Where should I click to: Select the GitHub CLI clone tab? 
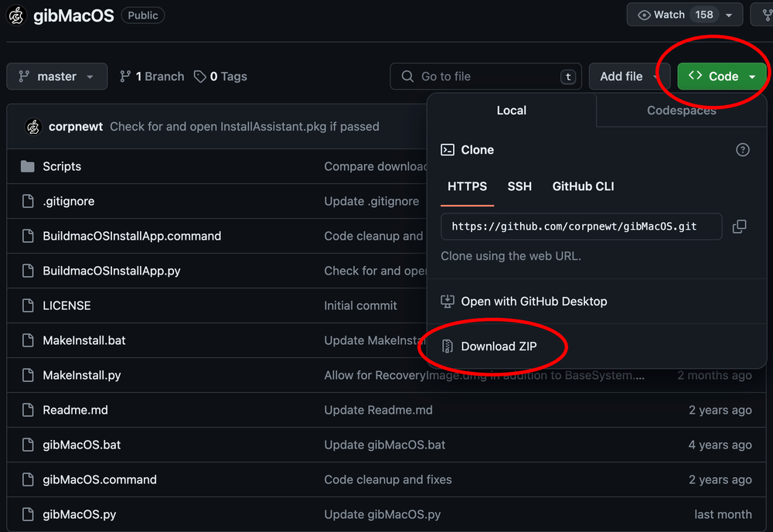tap(583, 186)
